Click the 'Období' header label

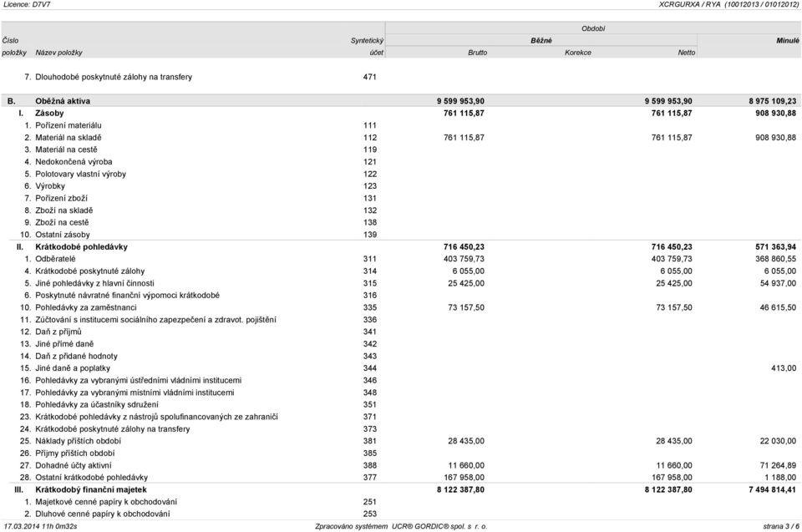pyautogui.click(x=593, y=28)
